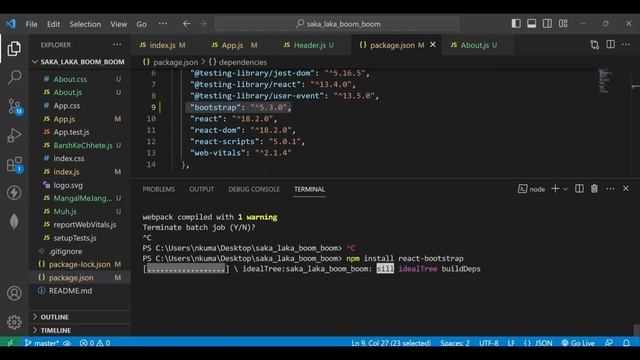Open the Selection menu
The image size is (640, 360).
click(x=85, y=24)
